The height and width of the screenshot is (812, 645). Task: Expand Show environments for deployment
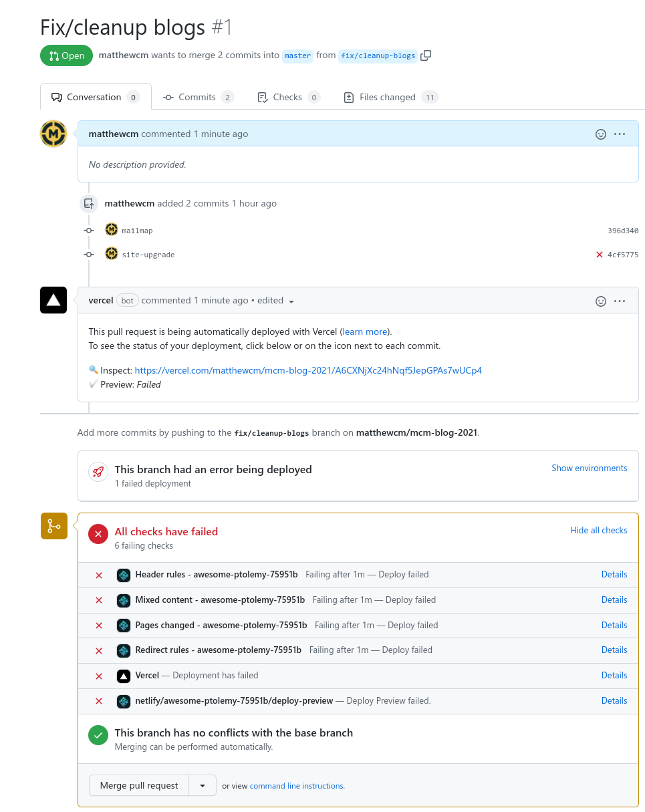point(589,468)
